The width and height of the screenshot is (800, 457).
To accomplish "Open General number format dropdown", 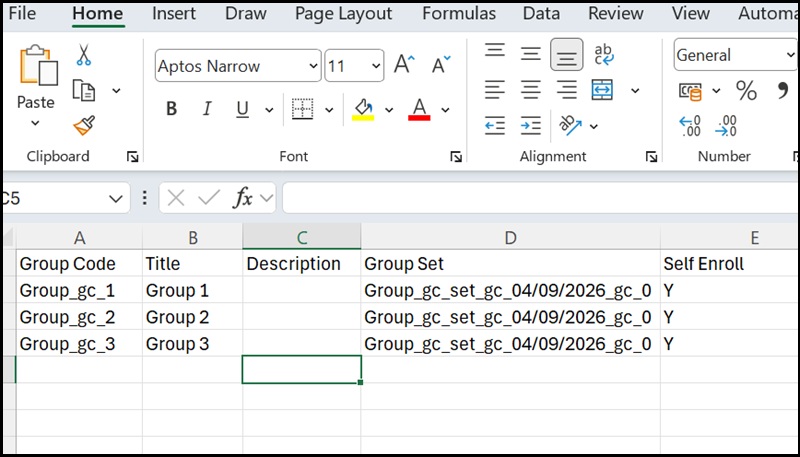I will pos(790,55).
